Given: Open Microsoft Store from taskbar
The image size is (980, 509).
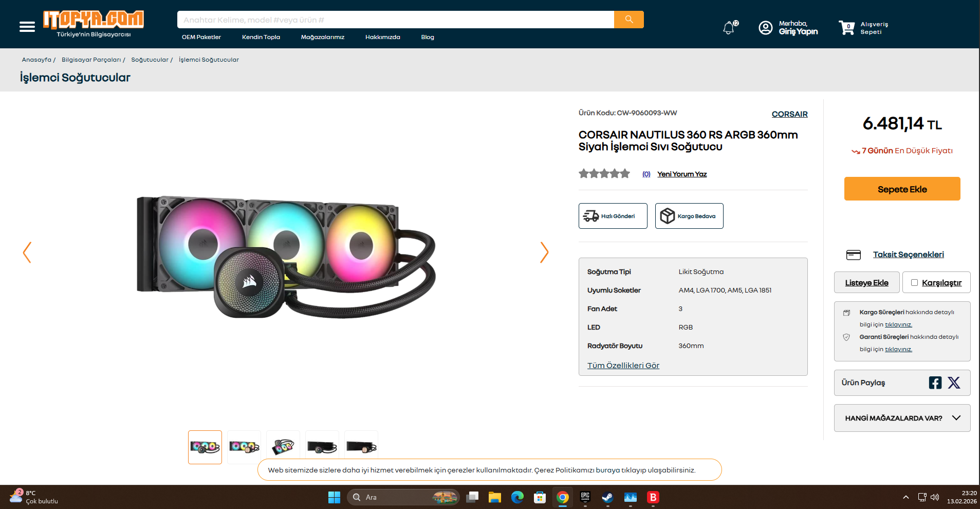Looking at the screenshot, I should pyautogui.click(x=540, y=497).
